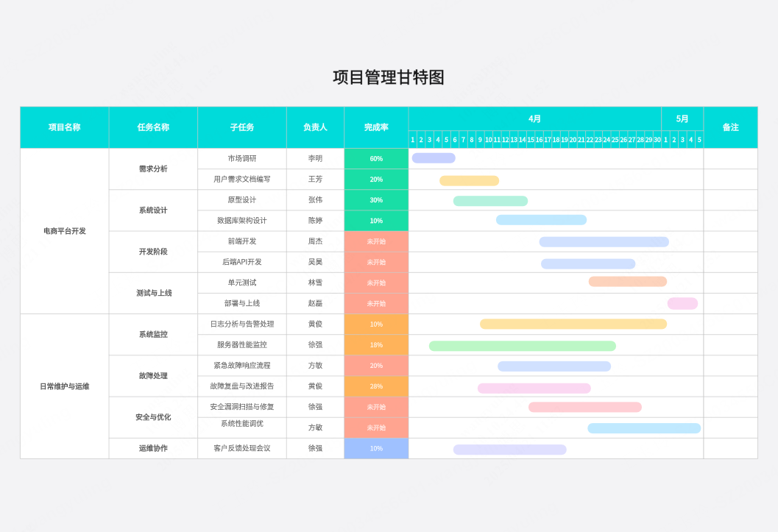The height and width of the screenshot is (532, 778).
Task: Select the 单元测试 subtask cell
Action: click(242, 283)
